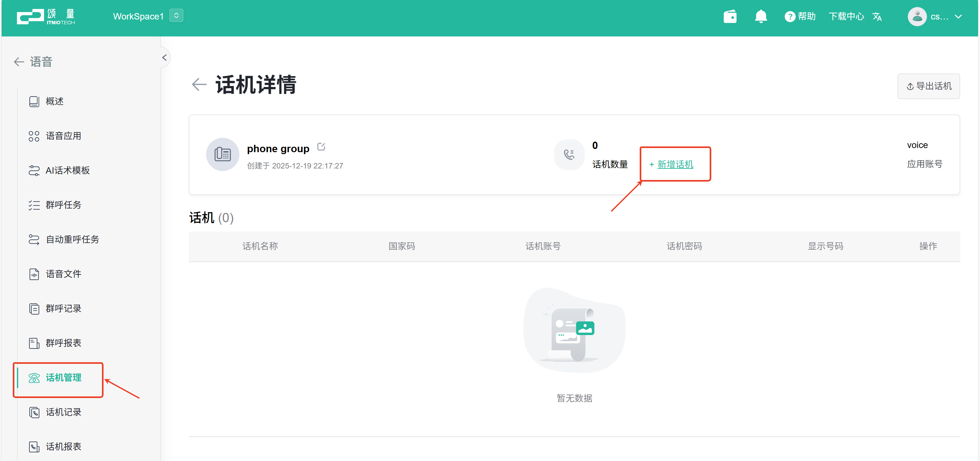Click the 帮助 help link text
Viewport: 980px width, 461px height.
pos(806,16)
